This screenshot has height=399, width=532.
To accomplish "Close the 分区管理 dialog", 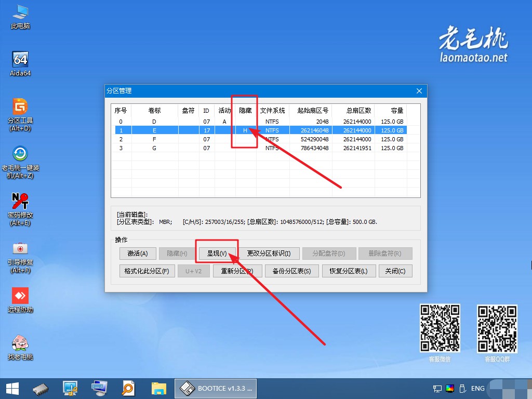I will coord(419,91).
